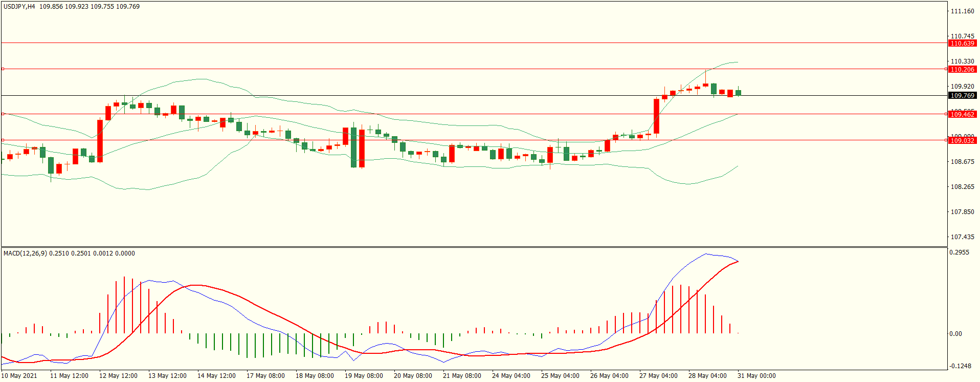Click the 24 May 04:00 time label
The height and width of the screenshot is (382, 980).
click(511, 376)
